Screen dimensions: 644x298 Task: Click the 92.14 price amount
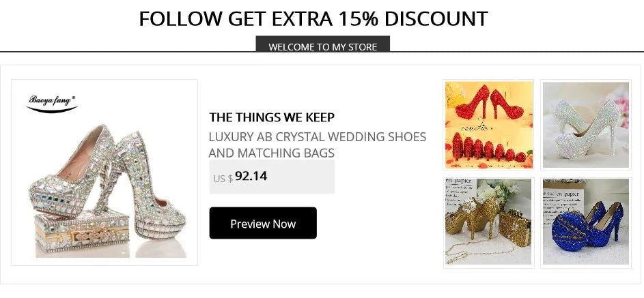251,176
